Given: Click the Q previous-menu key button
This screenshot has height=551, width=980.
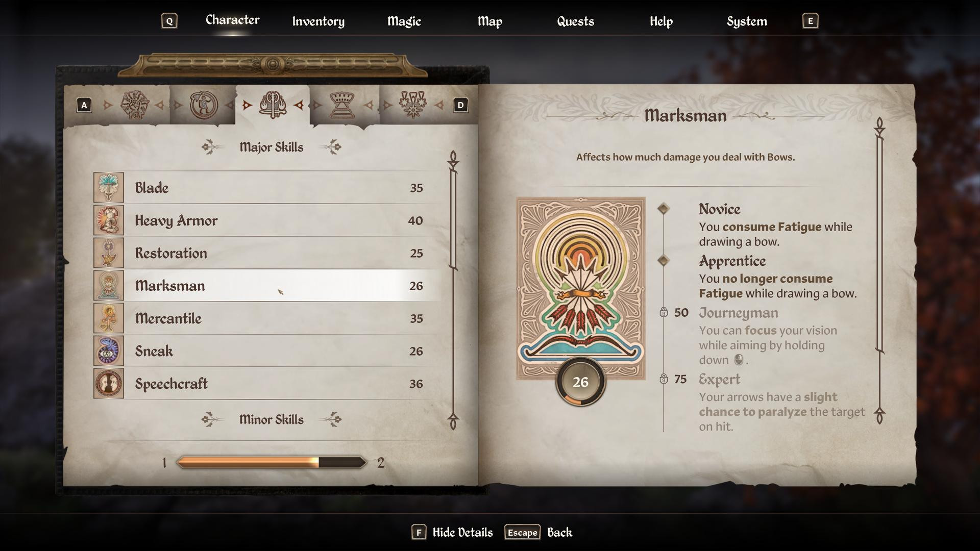Looking at the screenshot, I should (x=169, y=21).
